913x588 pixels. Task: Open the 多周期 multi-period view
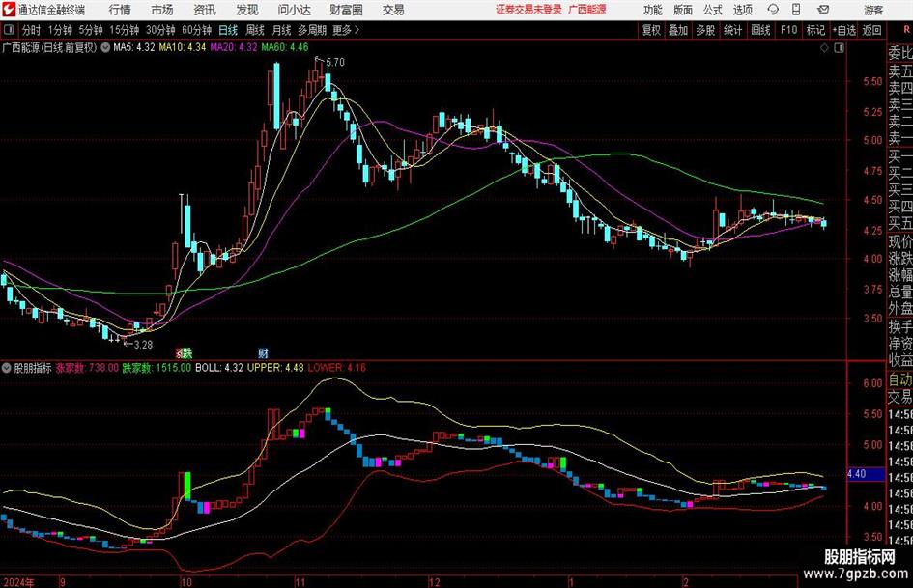point(312,30)
